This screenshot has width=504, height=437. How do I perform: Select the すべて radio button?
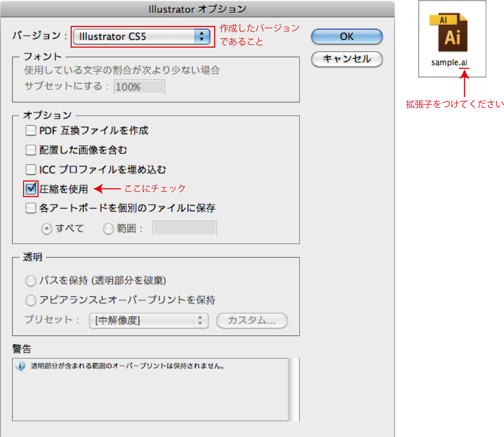tap(46, 229)
